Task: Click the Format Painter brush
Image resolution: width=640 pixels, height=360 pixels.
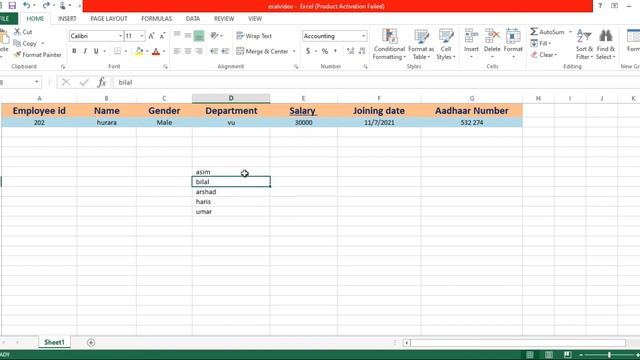Action: tap(17, 54)
